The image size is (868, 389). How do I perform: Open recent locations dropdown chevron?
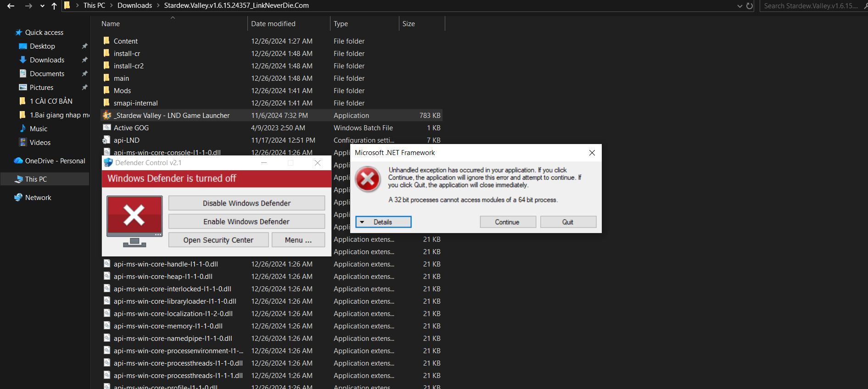[42, 6]
